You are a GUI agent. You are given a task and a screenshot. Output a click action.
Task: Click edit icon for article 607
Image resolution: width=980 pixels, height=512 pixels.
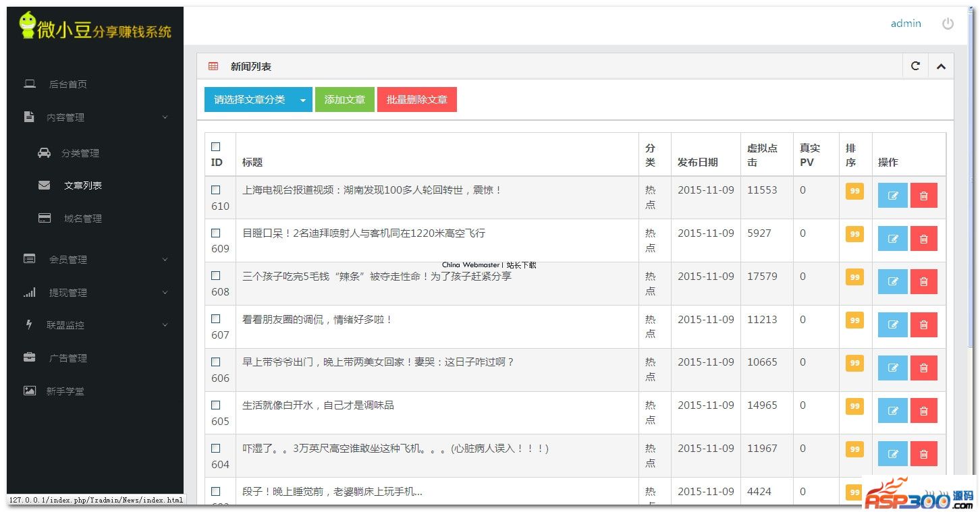[892, 325]
